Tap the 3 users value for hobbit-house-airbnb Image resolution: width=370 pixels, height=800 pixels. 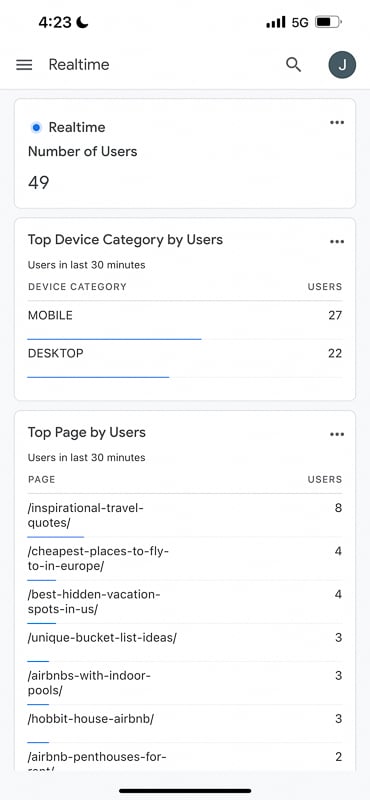[x=338, y=719]
